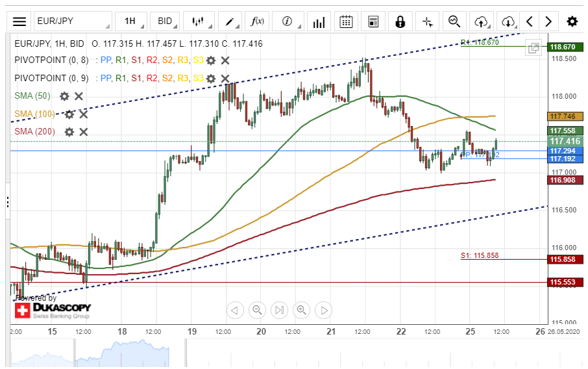This screenshot has width=588, height=369.
Task: Click the calendar icon in toolbar
Action: click(346, 21)
